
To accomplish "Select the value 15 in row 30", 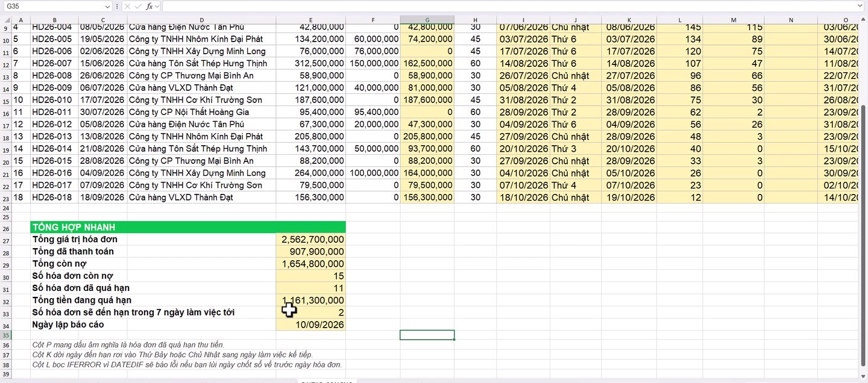I will [x=311, y=276].
